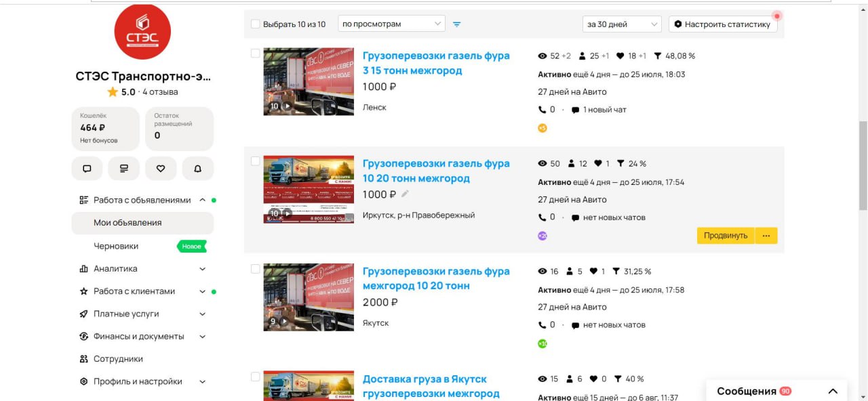868x401 pixels.
Task: Click the chat bubble icon '1 новый чат'
Action: point(576,110)
